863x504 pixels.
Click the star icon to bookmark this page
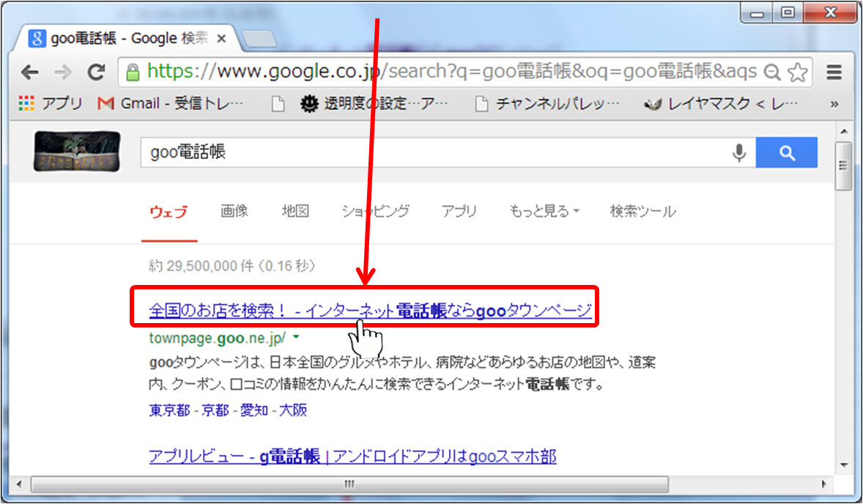tap(799, 72)
